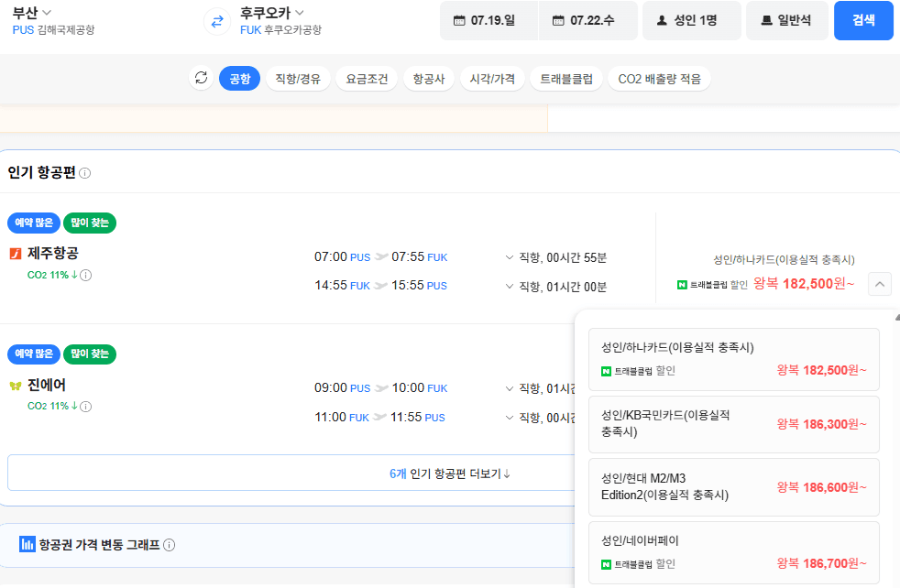Click PUS 김해국제공항 airport label
The height and width of the screenshot is (588, 900).
[x=53, y=30]
